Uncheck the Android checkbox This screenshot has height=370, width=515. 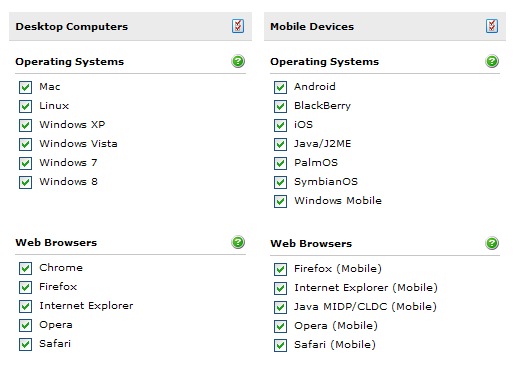click(x=280, y=87)
